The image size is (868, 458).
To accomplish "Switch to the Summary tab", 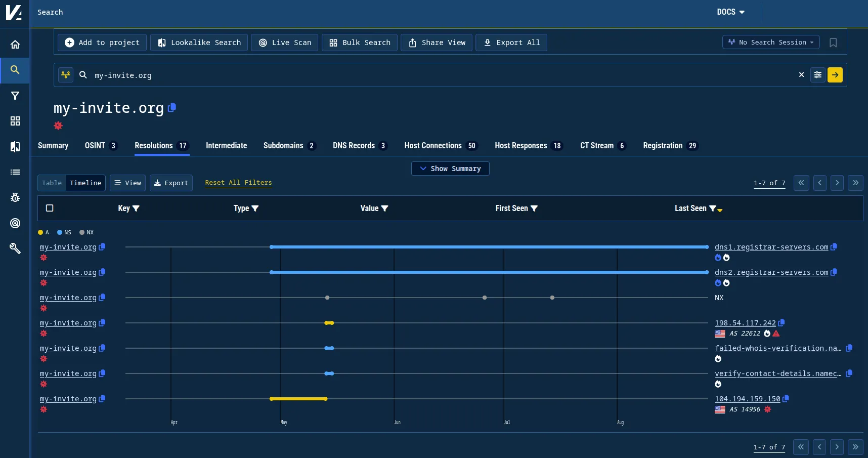I will 53,146.
